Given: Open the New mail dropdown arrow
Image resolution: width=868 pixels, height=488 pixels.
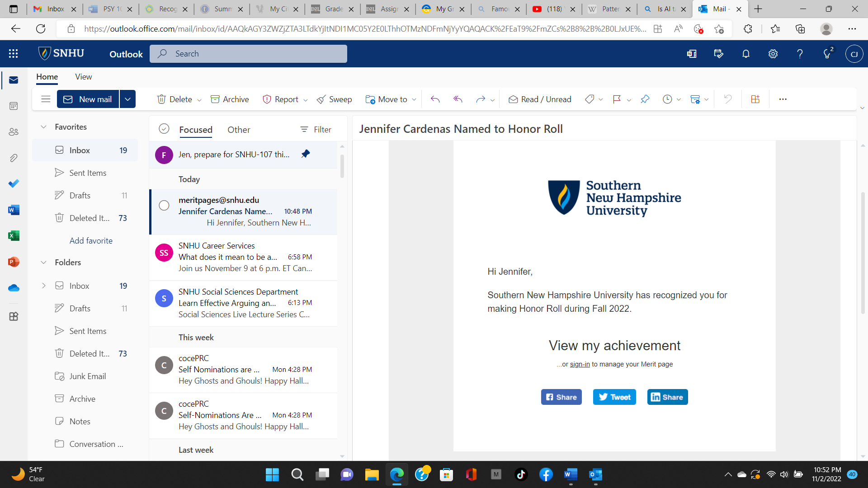Looking at the screenshot, I should click(128, 99).
